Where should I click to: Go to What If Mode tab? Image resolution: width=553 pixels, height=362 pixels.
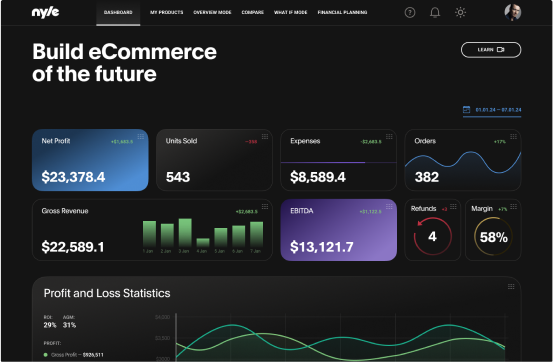(x=291, y=12)
